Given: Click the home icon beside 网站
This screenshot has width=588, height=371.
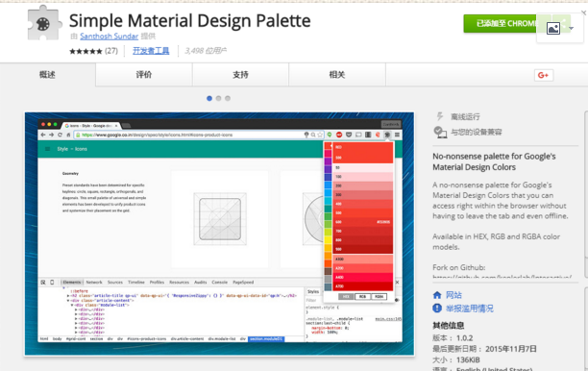Looking at the screenshot, I should click(437, 295).
